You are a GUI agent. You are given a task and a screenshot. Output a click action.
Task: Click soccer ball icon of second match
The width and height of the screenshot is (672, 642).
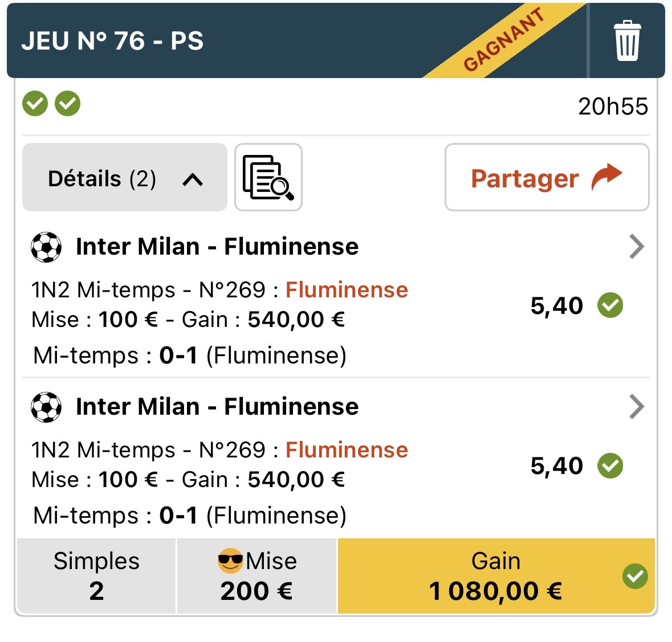pos(46,407)
